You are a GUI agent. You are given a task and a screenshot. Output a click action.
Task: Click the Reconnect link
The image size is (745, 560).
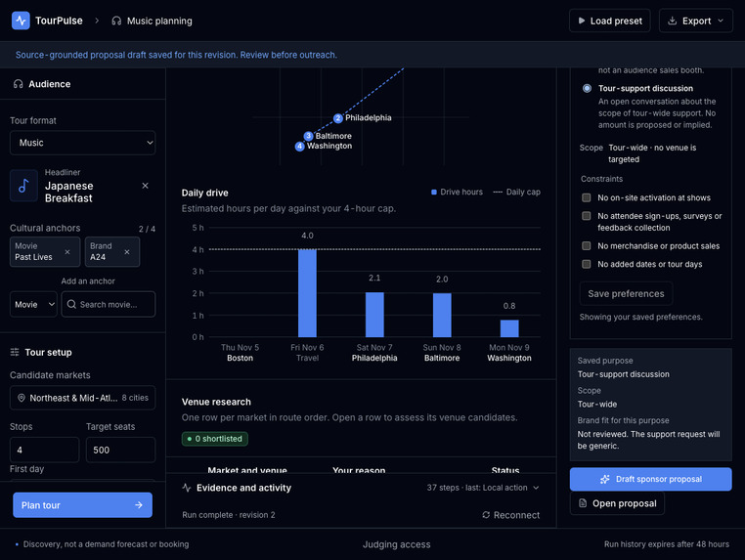[x=510, y=515]
